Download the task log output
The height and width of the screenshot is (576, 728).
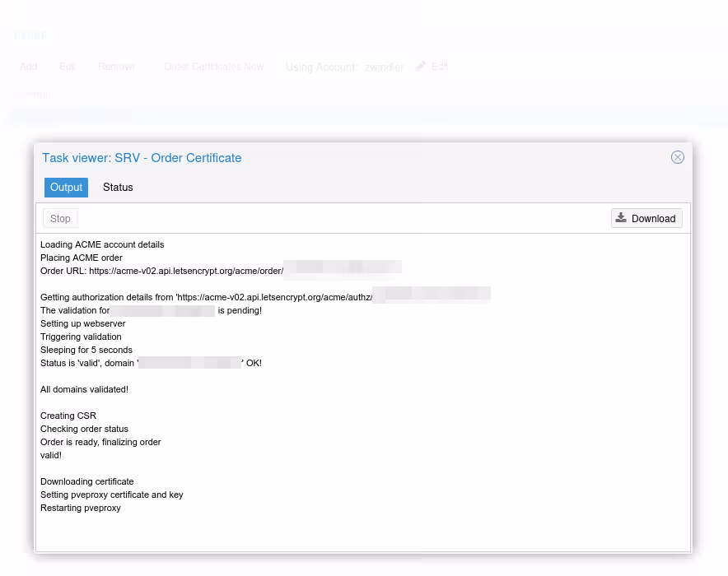(646, 218)
